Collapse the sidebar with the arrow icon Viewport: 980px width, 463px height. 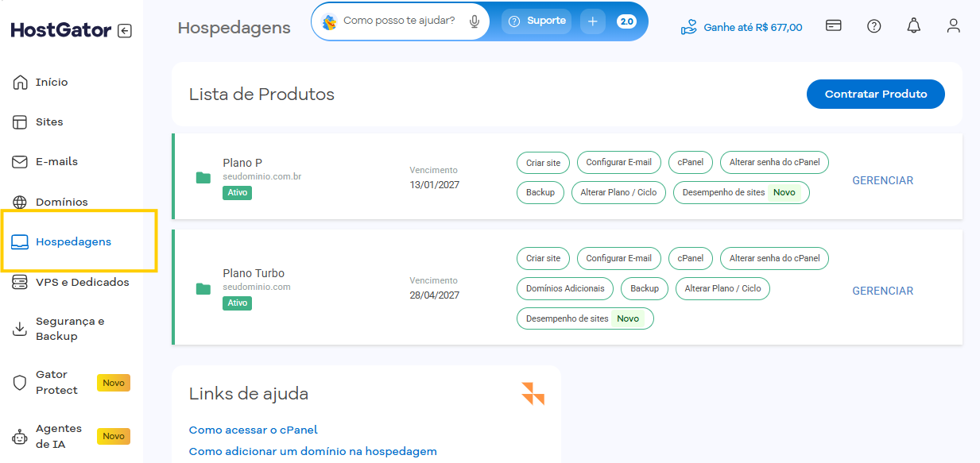pyautogui.click(x=125, y=31)
